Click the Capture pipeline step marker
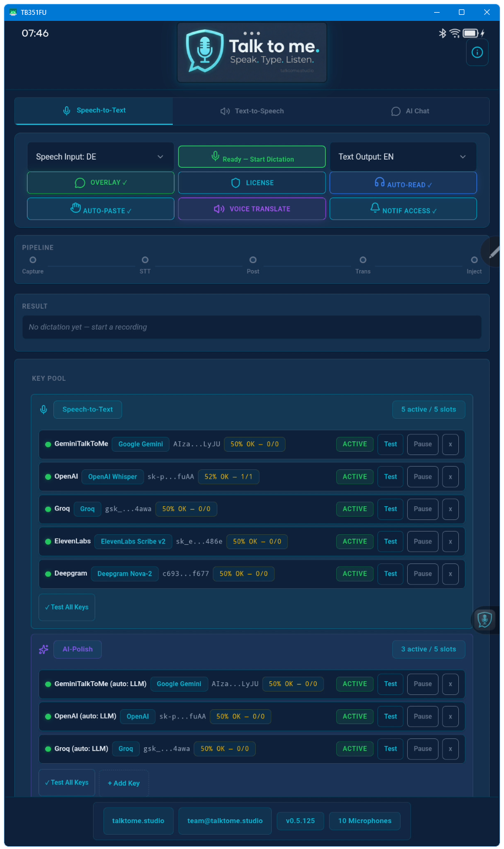The image size is (504, 849). pyautogui.click(x=33, y=260)
